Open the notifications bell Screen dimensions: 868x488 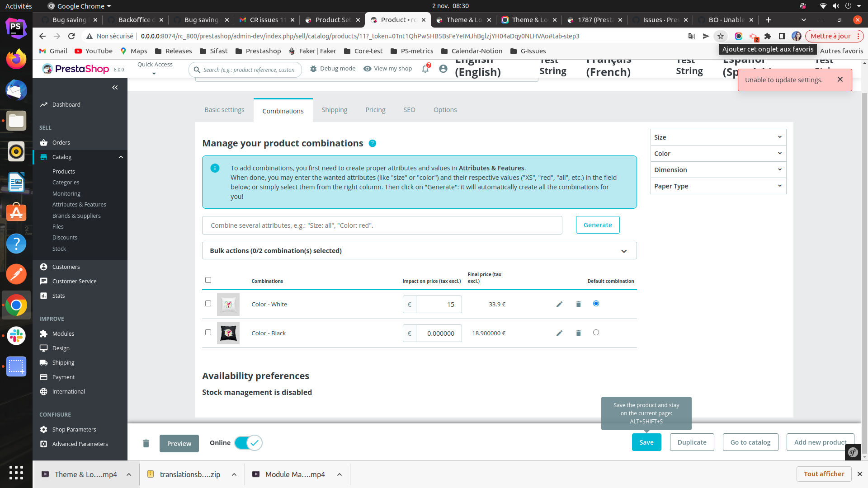pyautogui.click(x=424, y=68)
